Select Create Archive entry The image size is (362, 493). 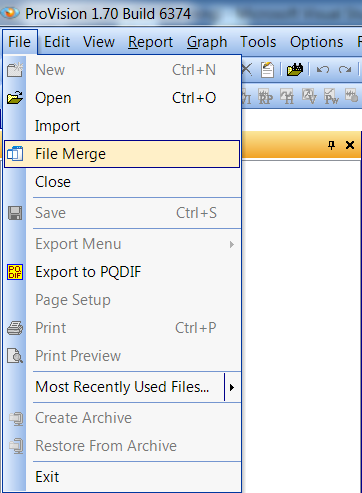(x=122, y=418)
